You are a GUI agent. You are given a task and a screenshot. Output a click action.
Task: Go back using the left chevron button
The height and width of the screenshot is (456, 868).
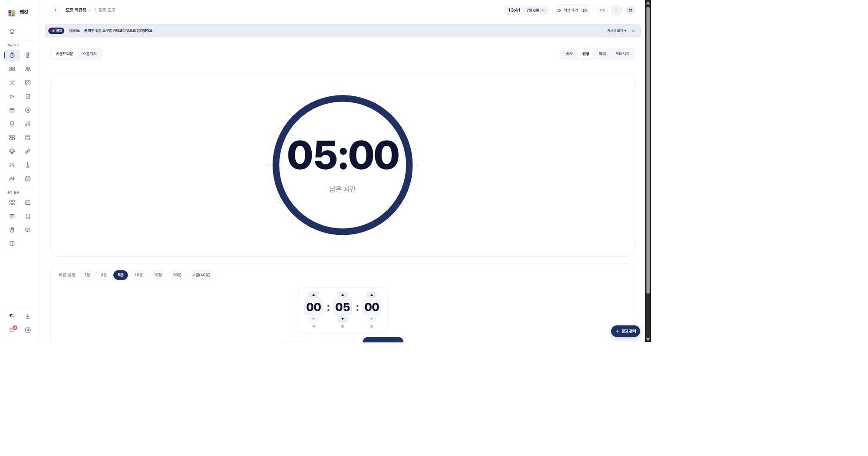[55, 10]
